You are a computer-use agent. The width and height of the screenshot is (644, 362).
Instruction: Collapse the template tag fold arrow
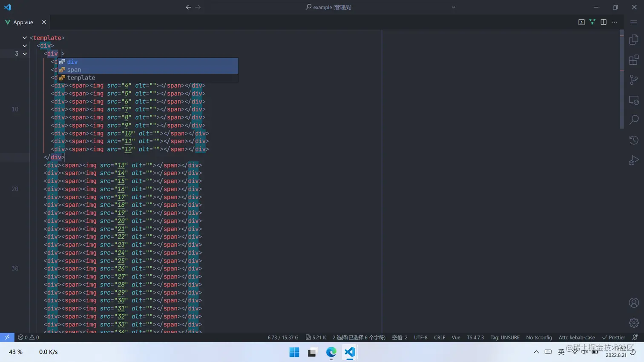click(25, 38)
